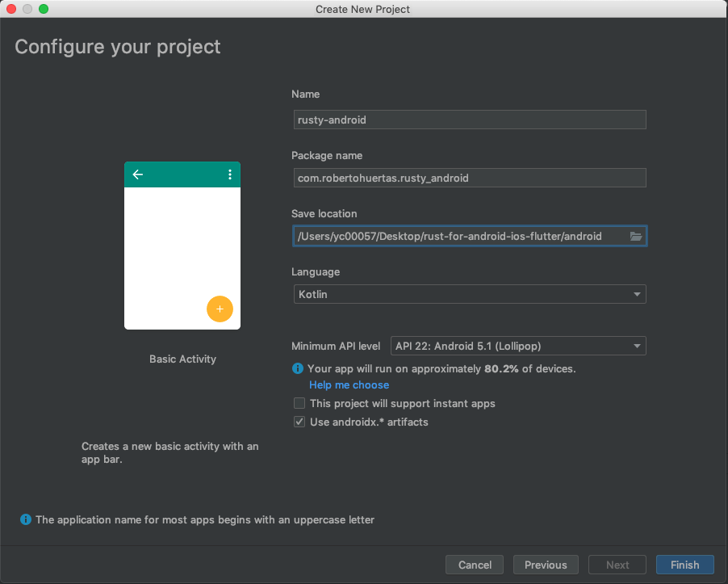The width and height of the screenshot is (728, 584).
Task: Open the Language dropdown
Action: 470,294
